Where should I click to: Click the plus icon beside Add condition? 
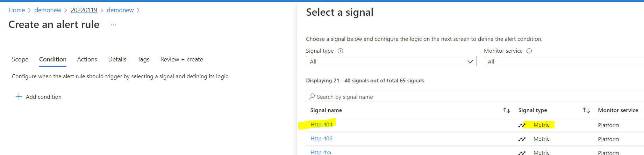[19, 96]
